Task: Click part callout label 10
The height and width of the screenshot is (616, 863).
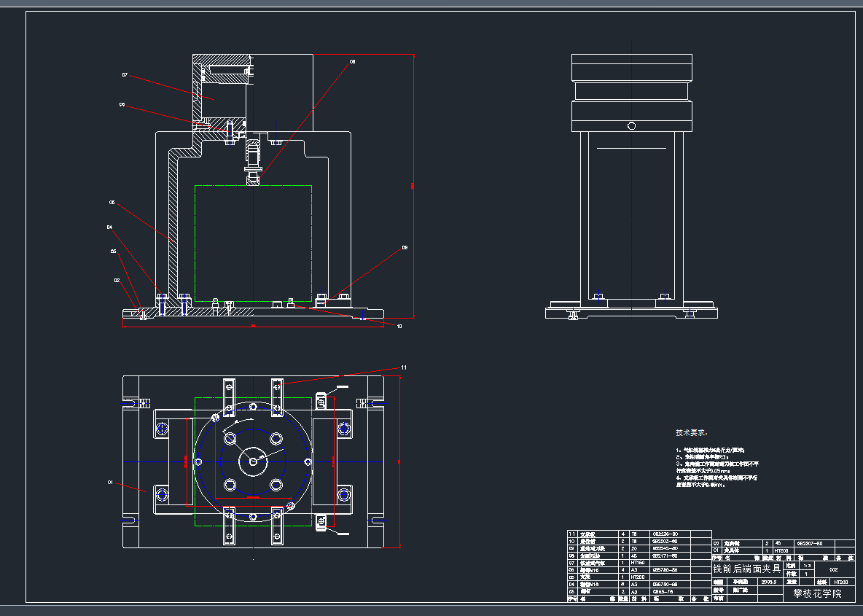Action: (x=399, y=326)
